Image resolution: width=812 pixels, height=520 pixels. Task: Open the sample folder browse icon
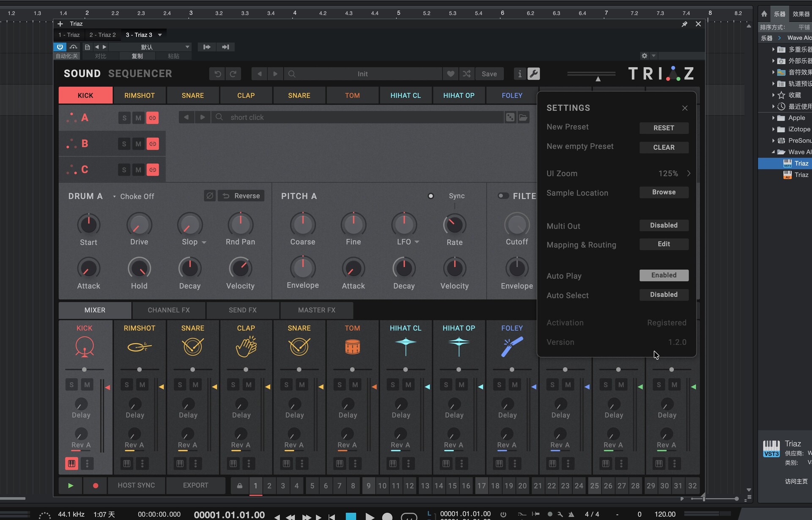[523, 117]
